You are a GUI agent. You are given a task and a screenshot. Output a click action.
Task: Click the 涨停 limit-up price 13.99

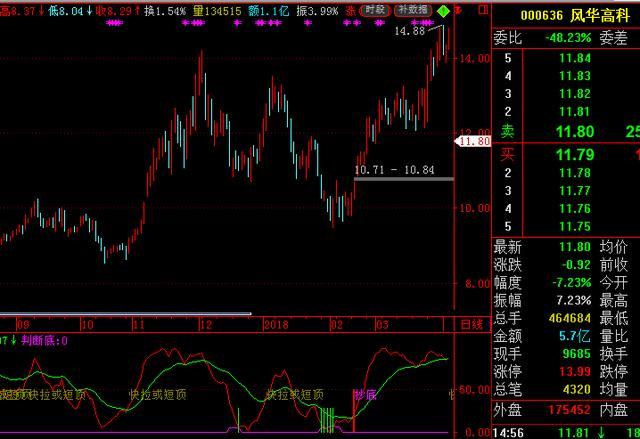pos(575,372)
